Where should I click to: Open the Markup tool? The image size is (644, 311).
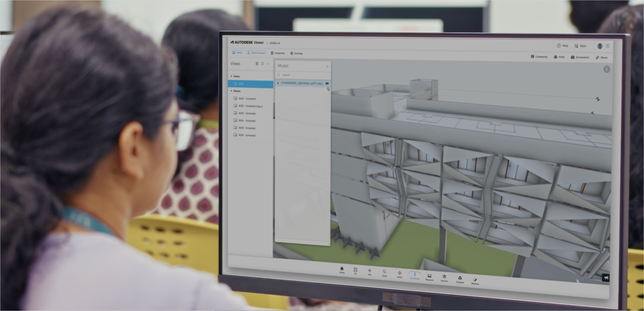[475, 280]
